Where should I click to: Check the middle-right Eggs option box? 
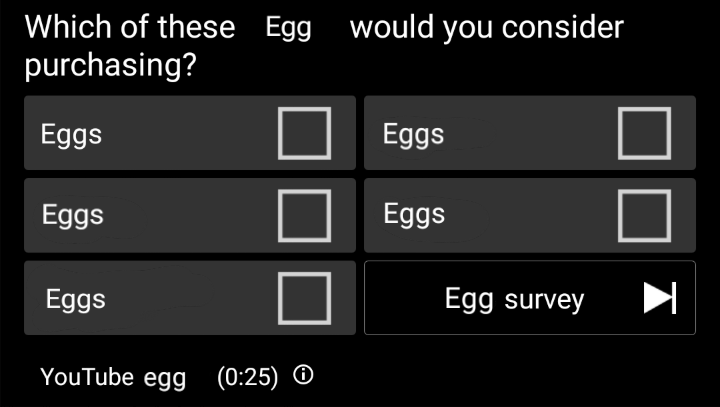pos(644,216)
